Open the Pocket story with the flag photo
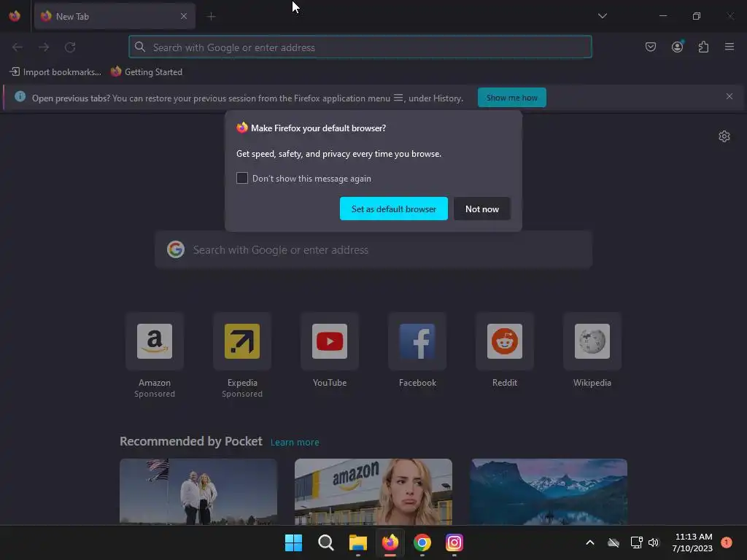747x560 pixels. pyautogui.click(x=198, y=492)
